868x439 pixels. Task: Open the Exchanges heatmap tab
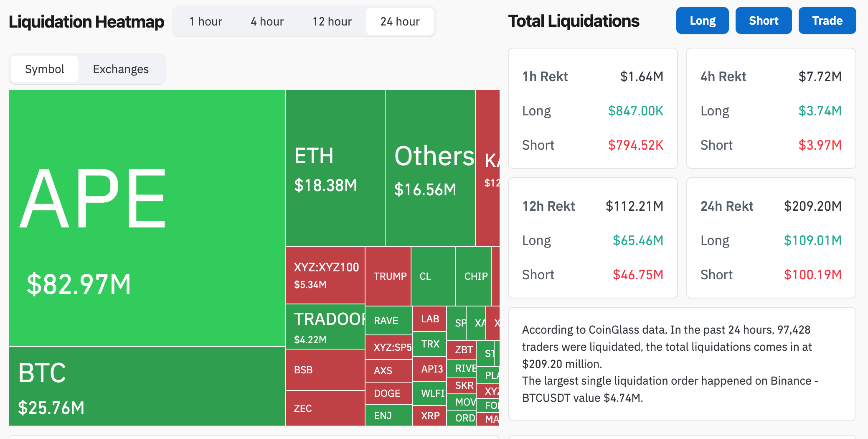coord(121,69)
